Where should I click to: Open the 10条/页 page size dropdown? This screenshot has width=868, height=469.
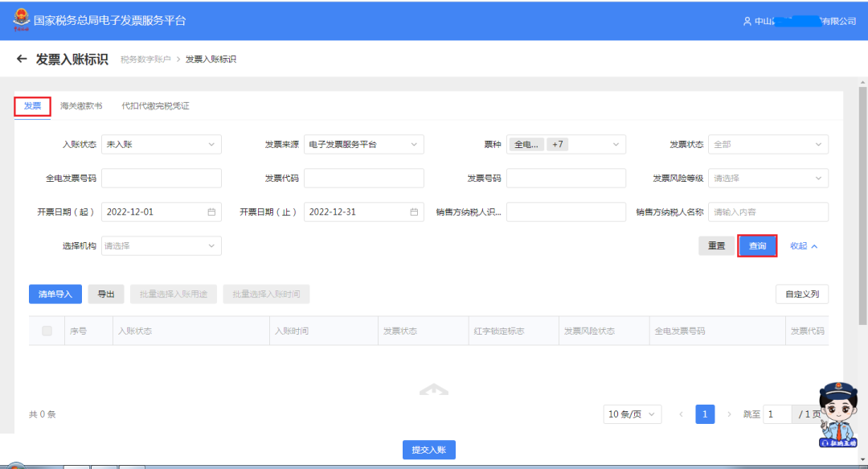pos(633,414)
